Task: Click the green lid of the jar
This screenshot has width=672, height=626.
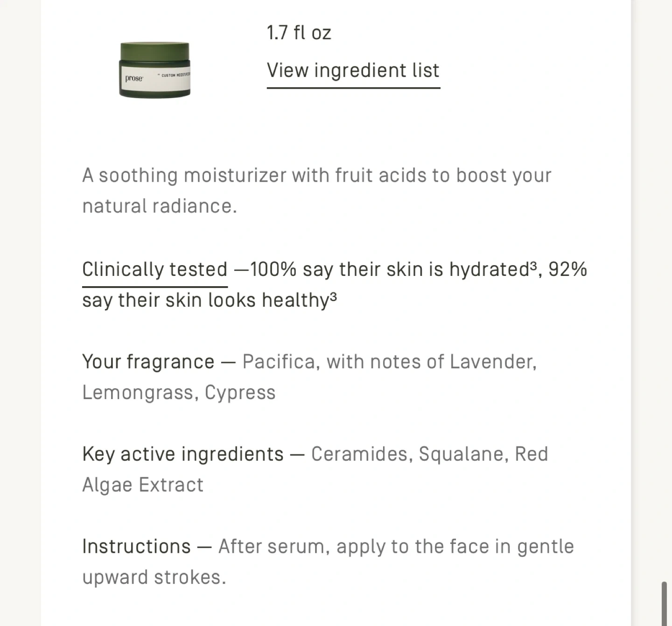Action: (x=155, y=51)
